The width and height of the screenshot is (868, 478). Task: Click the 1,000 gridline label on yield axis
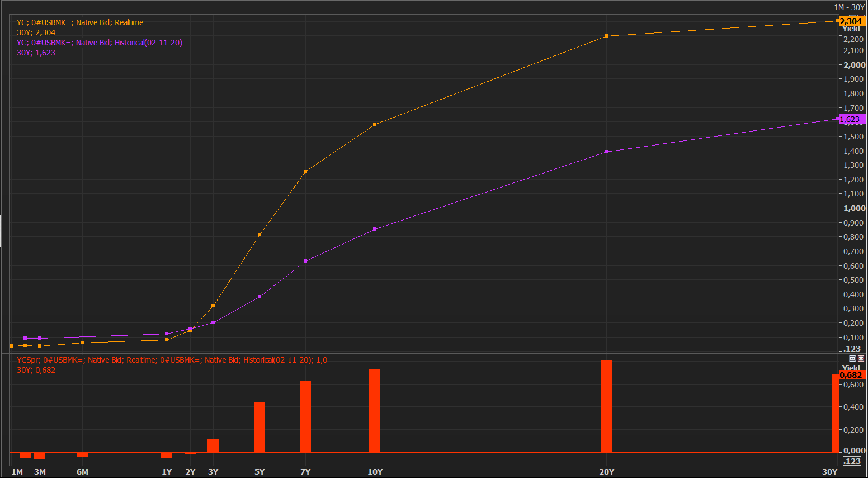tap(855, 208)
